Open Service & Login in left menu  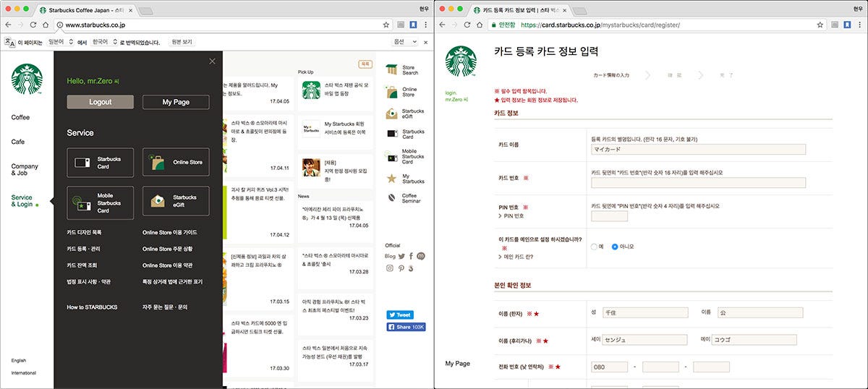[22, 201]
